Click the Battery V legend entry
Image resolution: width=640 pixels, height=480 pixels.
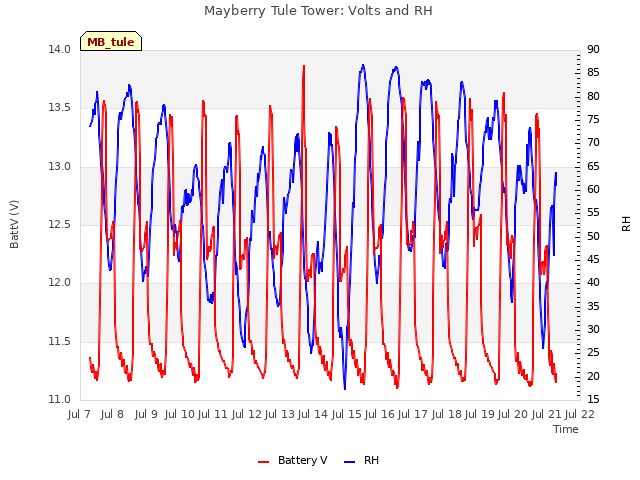(x=292, y=460)
